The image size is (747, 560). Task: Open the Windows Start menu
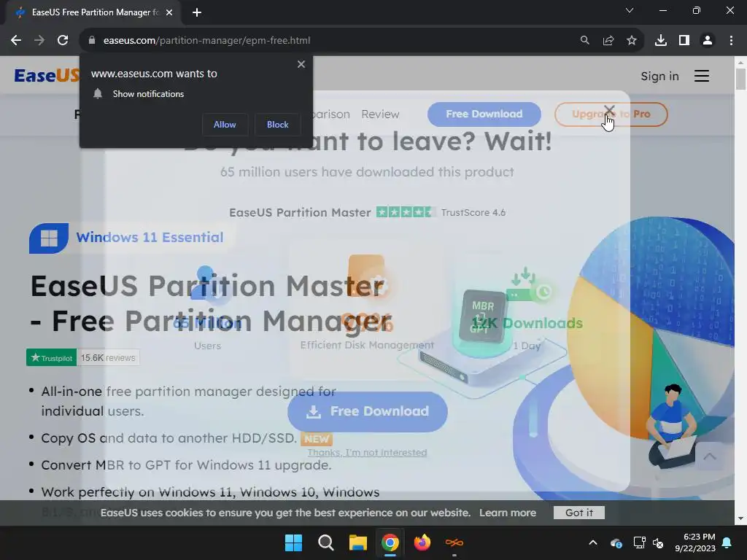click(293, 542)
